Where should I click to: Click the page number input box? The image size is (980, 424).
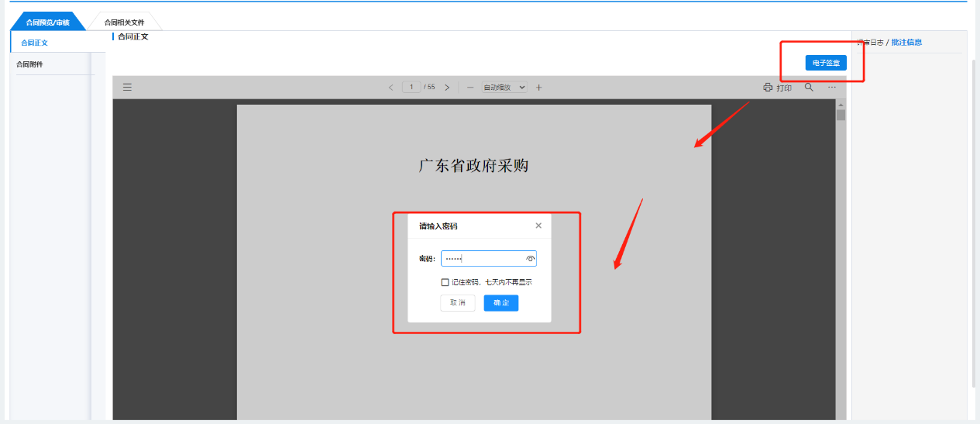411,88
